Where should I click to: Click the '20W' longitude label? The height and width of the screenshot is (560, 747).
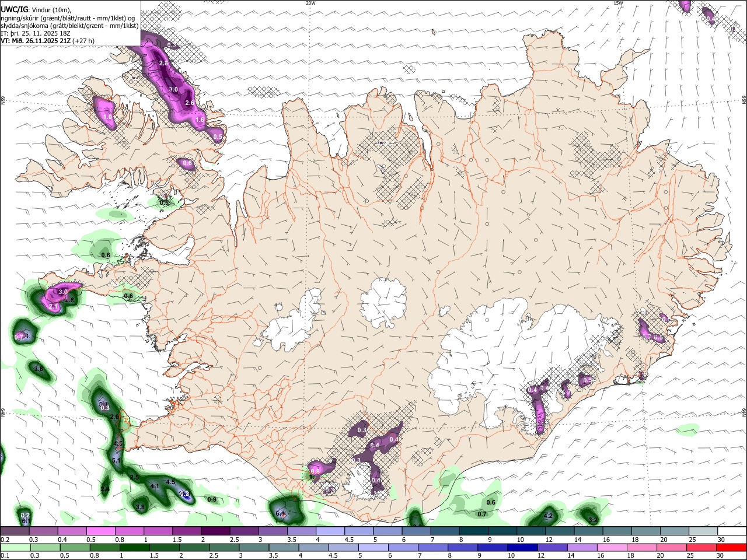tap(310, 3)
